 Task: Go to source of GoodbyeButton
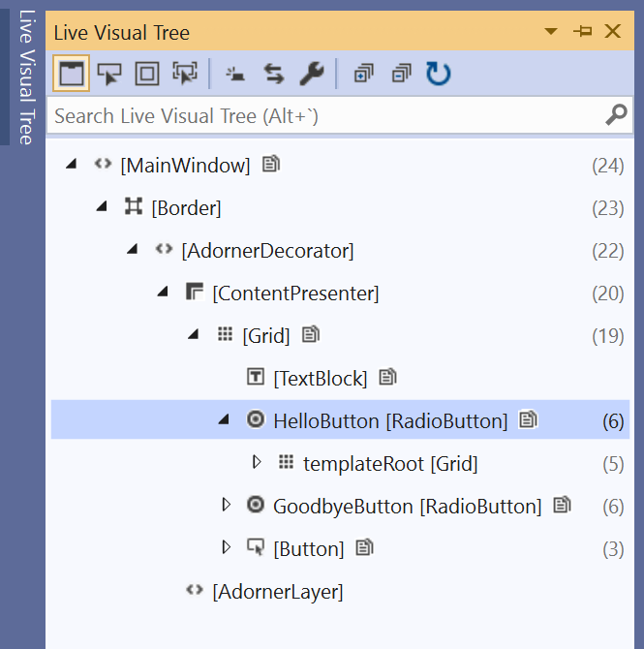[x=562, y=505]
